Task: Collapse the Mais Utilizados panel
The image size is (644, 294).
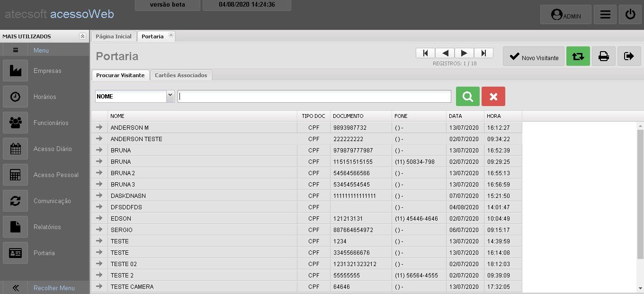Action: pyautogui.click(x=83, y=36)
